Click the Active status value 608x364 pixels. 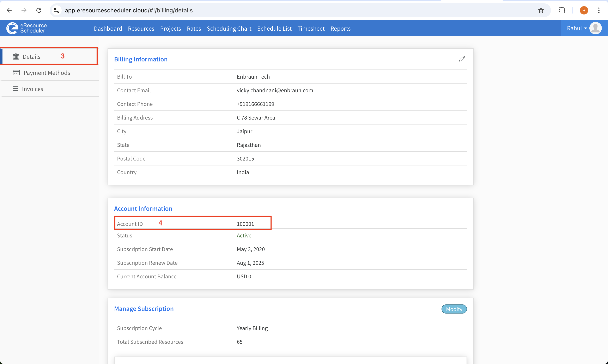pos(244,236)
